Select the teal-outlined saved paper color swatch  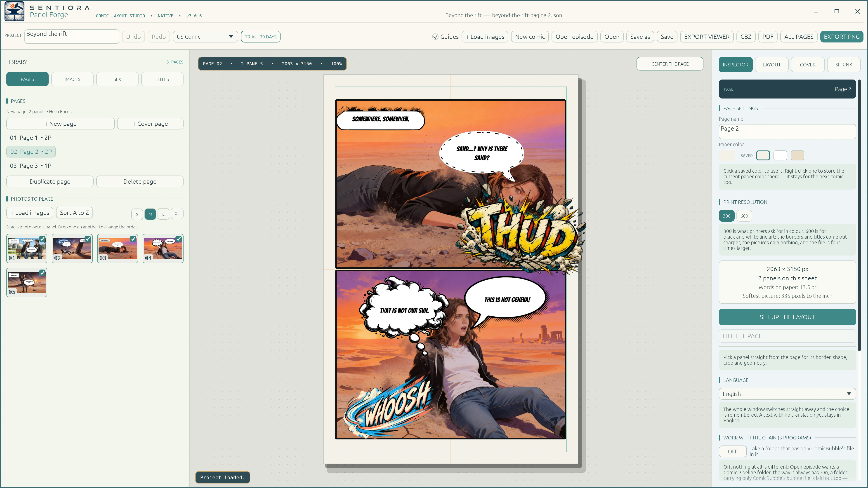tap(763, 156)
